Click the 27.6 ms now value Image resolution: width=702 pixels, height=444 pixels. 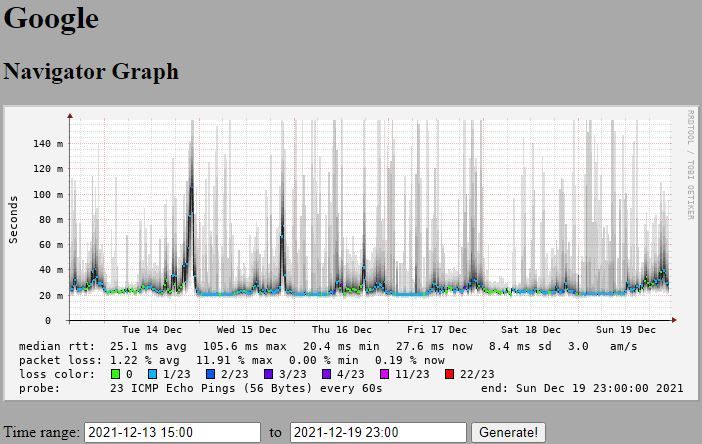coord(434,346)
